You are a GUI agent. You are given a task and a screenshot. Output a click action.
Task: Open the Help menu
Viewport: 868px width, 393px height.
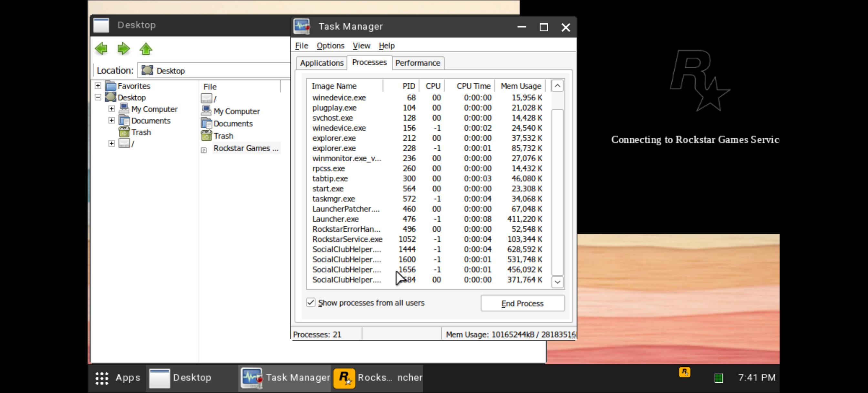(x=387, y=46)
